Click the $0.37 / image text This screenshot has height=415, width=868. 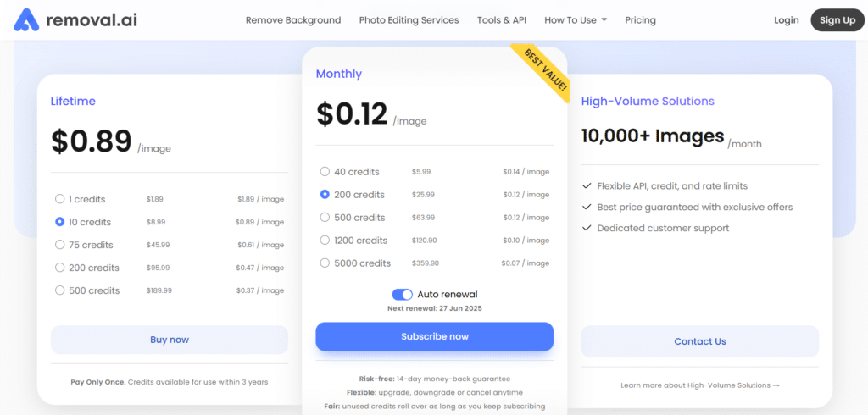point(260,290)
